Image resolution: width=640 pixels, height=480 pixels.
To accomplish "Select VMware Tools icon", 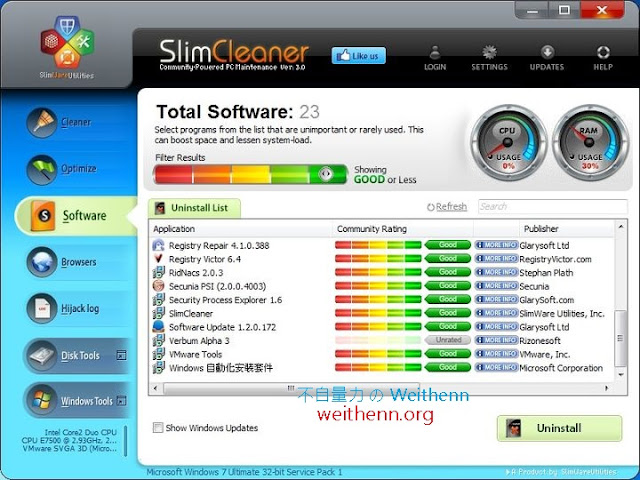I will pos(158,354).
